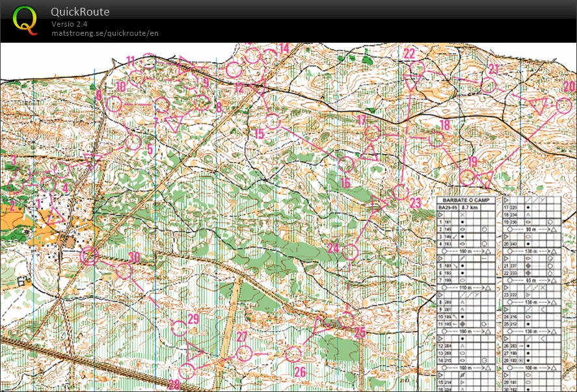The width and height of the screenshot is (577, 392).
Task: Click the Versio 2.4 version label
Action: (70, 24)
